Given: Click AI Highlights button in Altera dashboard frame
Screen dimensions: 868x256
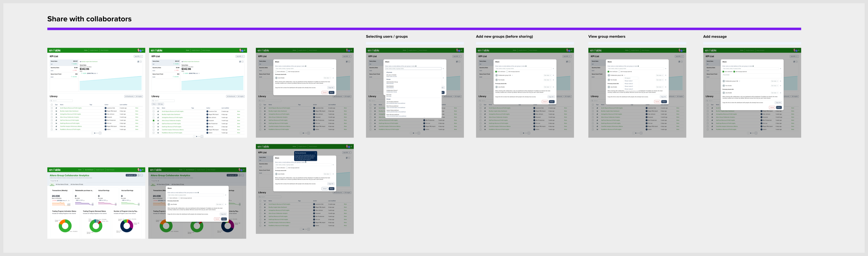Looking at the screenshot, I should tap(131, 175).
